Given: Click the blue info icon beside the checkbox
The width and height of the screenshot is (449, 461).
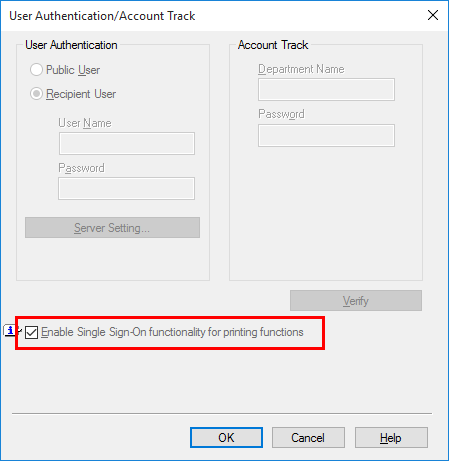Looking at the screenshot, I should (x=10, y=331).
